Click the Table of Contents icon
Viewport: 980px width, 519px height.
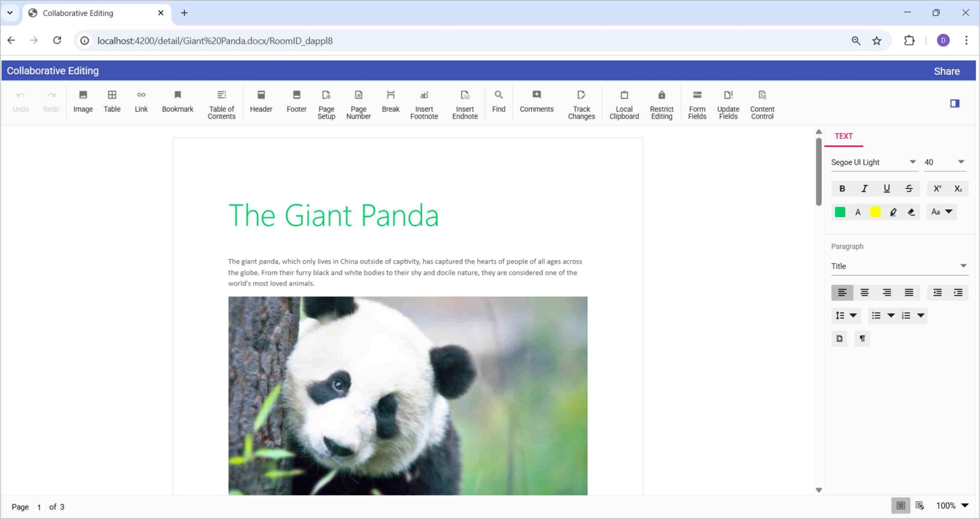click(221, 95)
